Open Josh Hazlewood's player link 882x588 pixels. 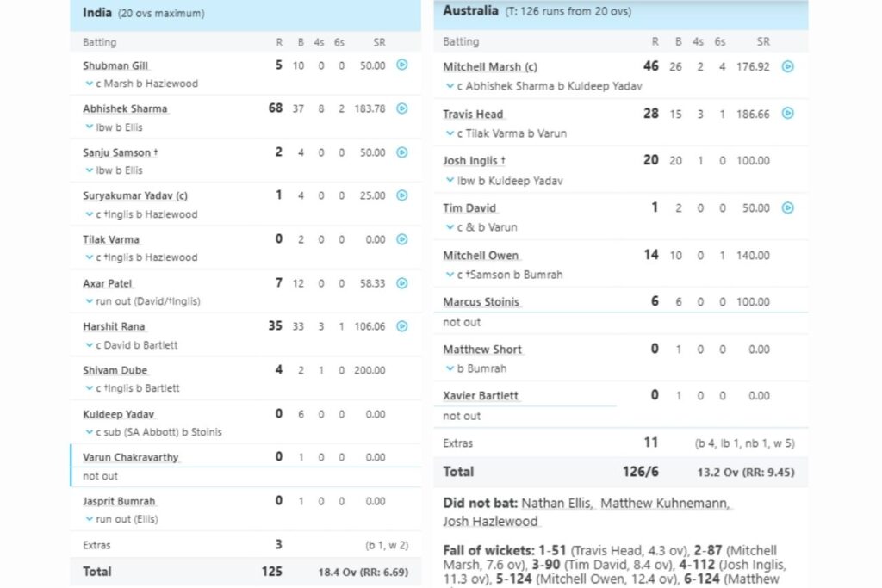[490, 521]
